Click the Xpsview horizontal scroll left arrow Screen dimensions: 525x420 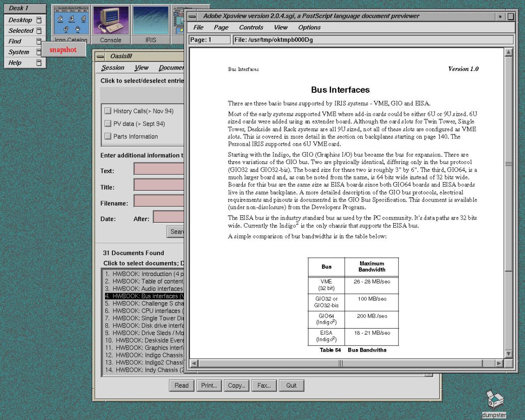[x=194, y=363]
